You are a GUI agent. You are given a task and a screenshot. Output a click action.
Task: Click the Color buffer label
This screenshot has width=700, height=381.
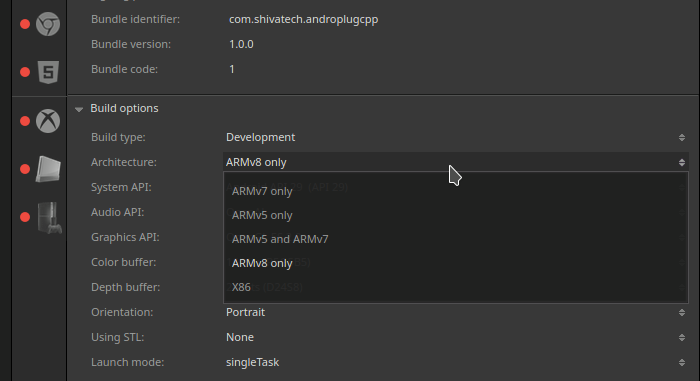pos(123,262)
